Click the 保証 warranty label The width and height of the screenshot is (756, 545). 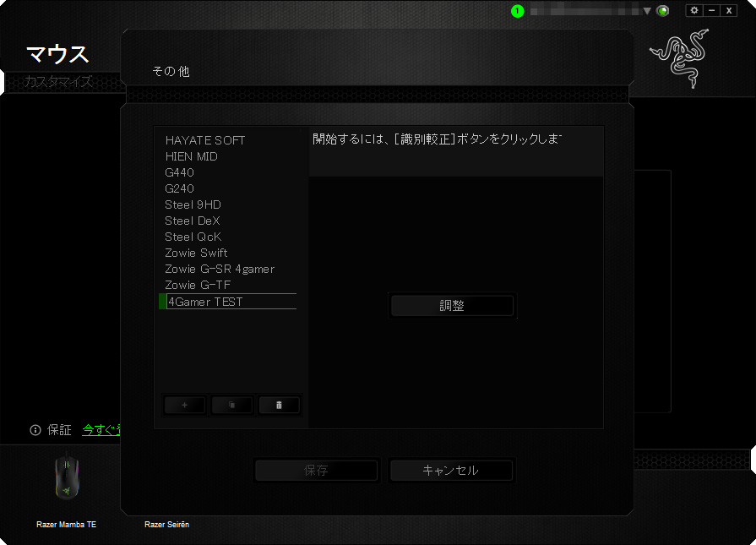[59, 430]
